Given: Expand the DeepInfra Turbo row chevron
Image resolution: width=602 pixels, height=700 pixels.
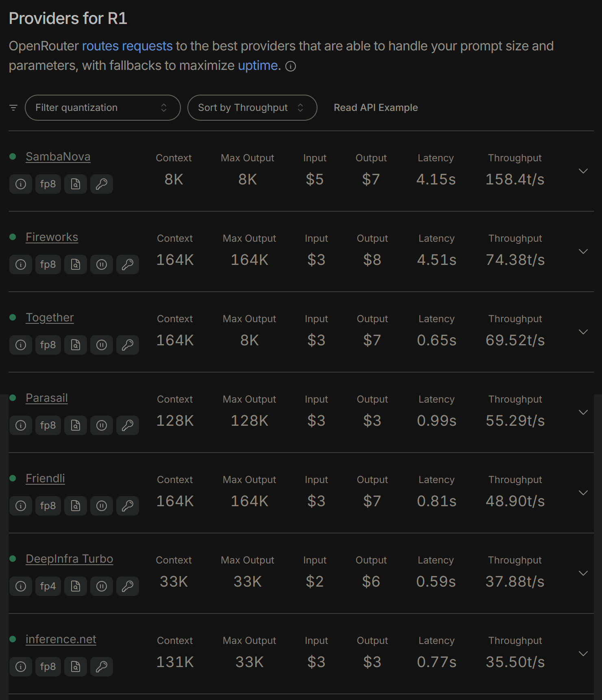Looking at the screenshot, I should (583, 573).
